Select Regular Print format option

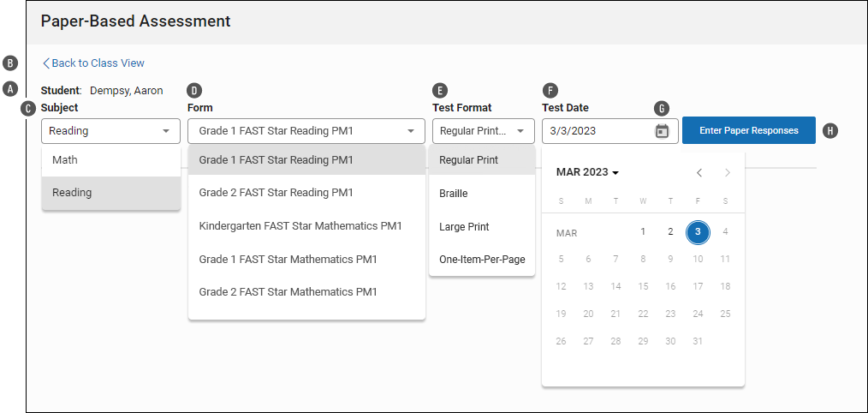click(x=482, y=160)
